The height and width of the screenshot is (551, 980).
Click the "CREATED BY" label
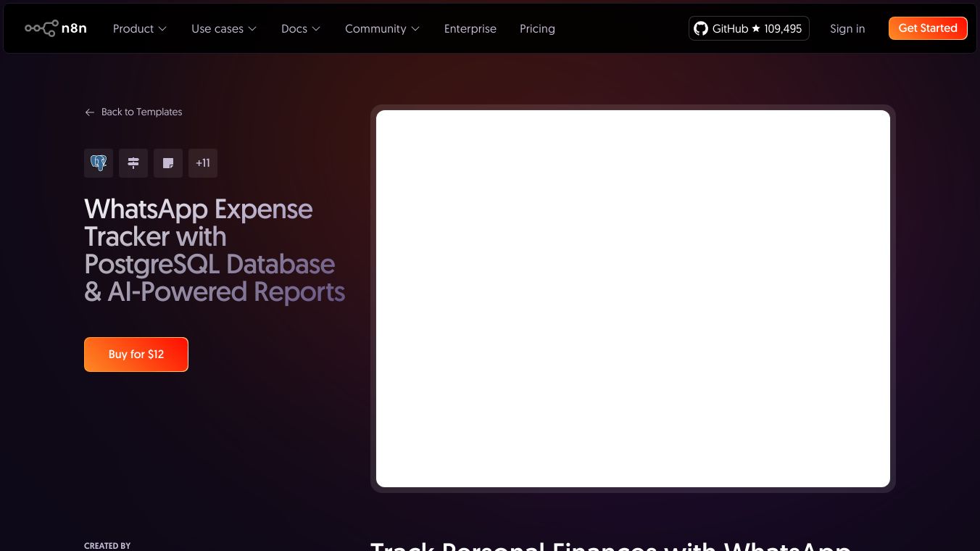(107, 546)
